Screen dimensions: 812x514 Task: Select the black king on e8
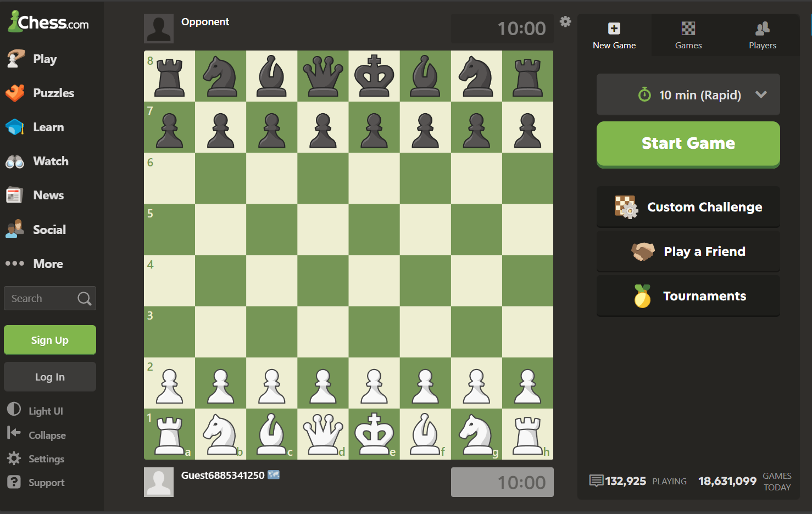click(x=374, y=76)
